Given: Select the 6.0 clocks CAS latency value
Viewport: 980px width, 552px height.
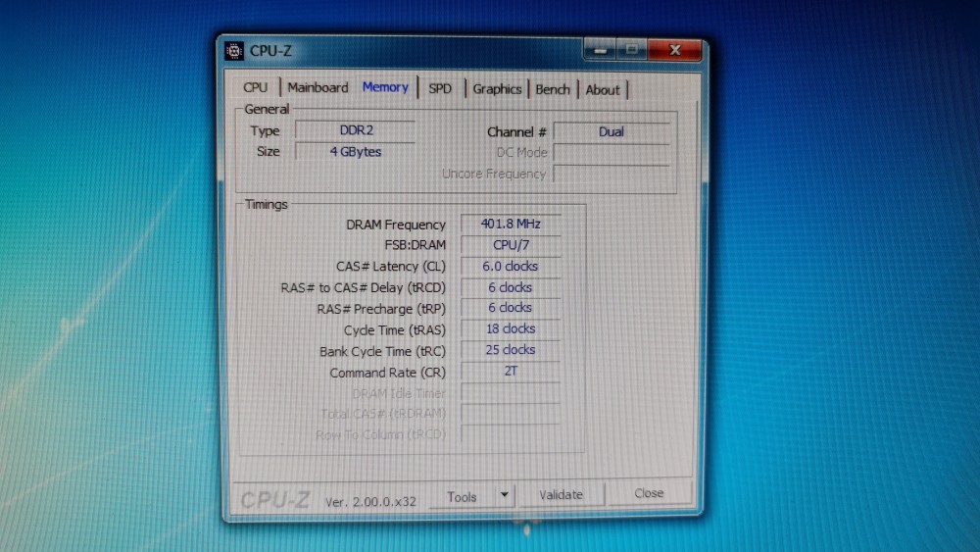Looking at the screenshot, I should pyautogui.click(x=511, y=267).
